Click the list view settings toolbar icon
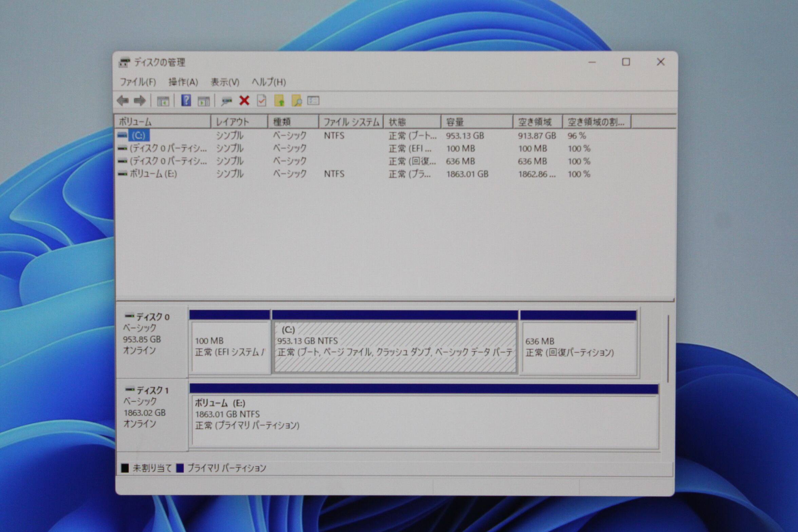This screenshot has height=532, width=798. coord(313,100)
